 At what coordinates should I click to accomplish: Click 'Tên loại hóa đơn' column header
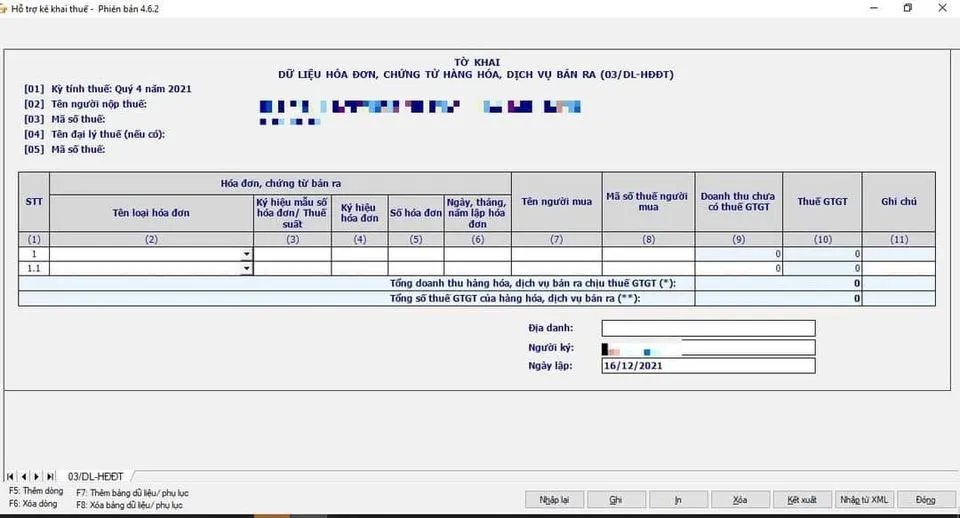tap(151, 213)
